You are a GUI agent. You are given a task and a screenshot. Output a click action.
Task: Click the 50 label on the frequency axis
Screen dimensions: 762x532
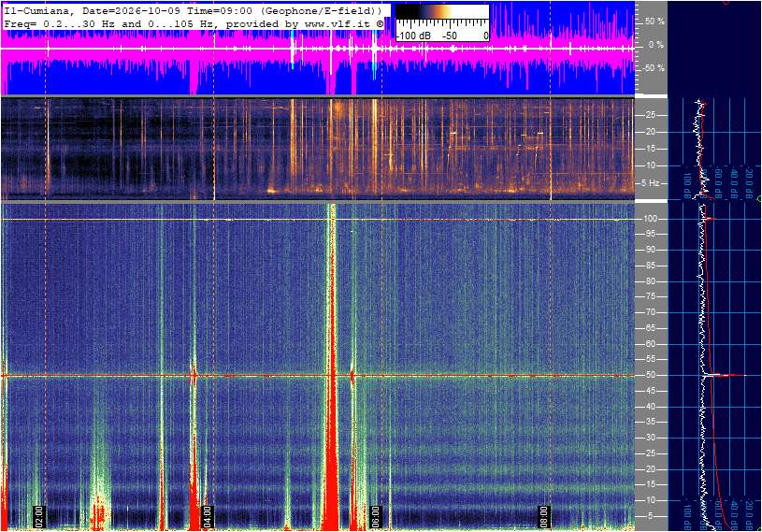tap(650, 375)
